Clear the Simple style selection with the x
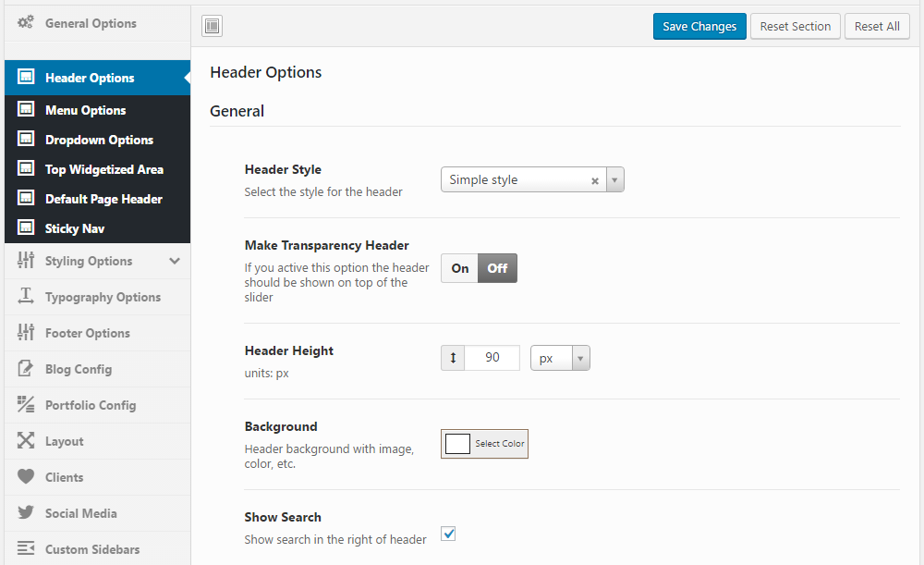The height and width of the screenshot is (565, 924). [595, 180]
